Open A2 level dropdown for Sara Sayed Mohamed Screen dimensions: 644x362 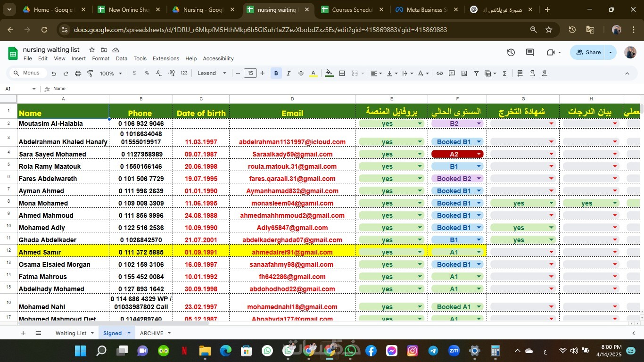click(x=479, y=154)
